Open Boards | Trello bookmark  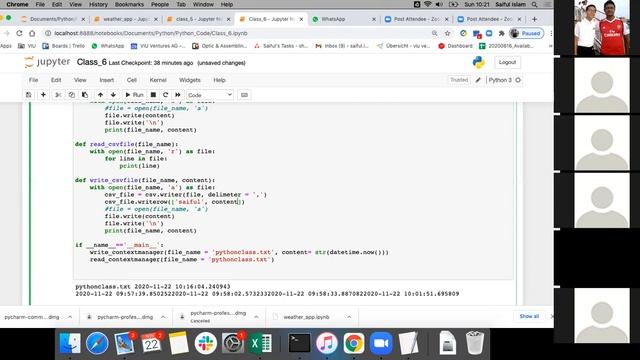(x=64, y=46)
